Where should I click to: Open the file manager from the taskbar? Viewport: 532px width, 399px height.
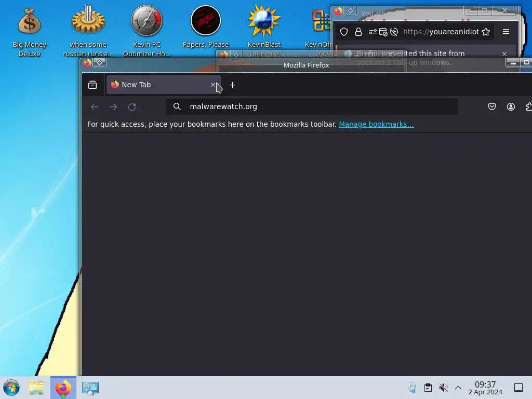click(36, 388)
